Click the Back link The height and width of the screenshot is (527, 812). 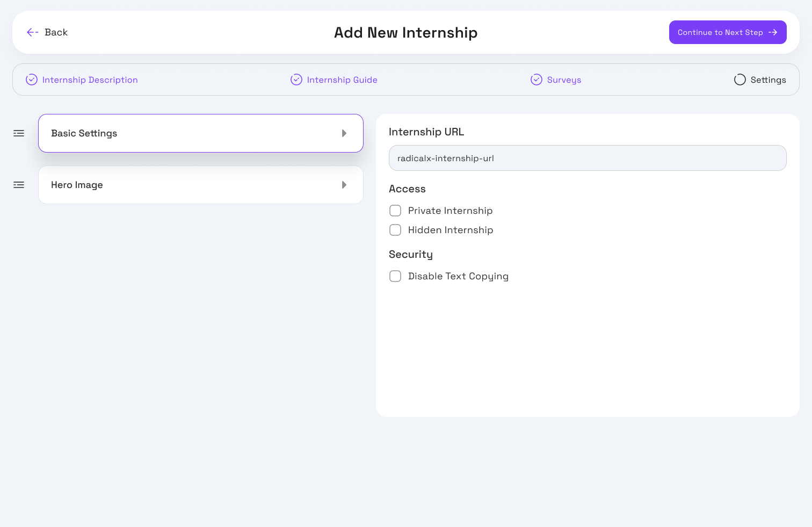[56, 32]
